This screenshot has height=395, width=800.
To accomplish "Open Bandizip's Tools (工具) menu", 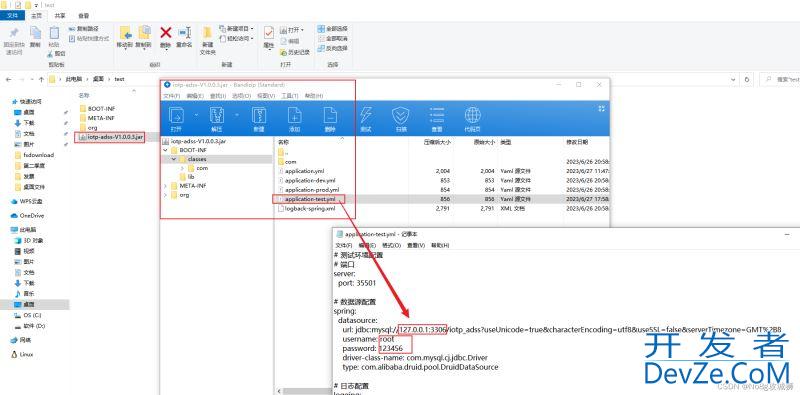I will click(290, 96).
